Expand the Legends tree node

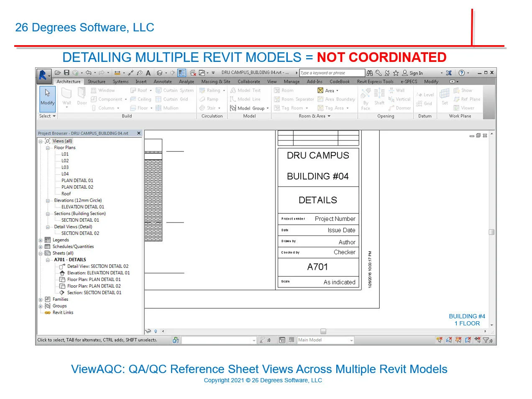tap(41, 240)
